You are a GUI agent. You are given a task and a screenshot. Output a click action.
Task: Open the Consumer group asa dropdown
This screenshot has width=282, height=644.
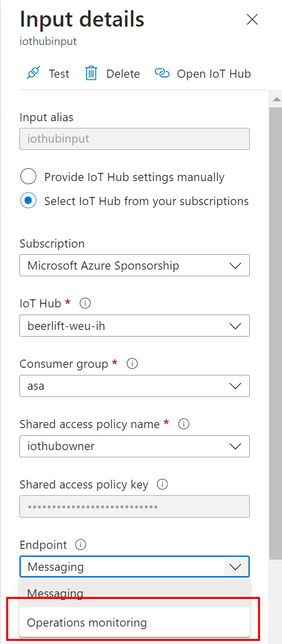134,386
